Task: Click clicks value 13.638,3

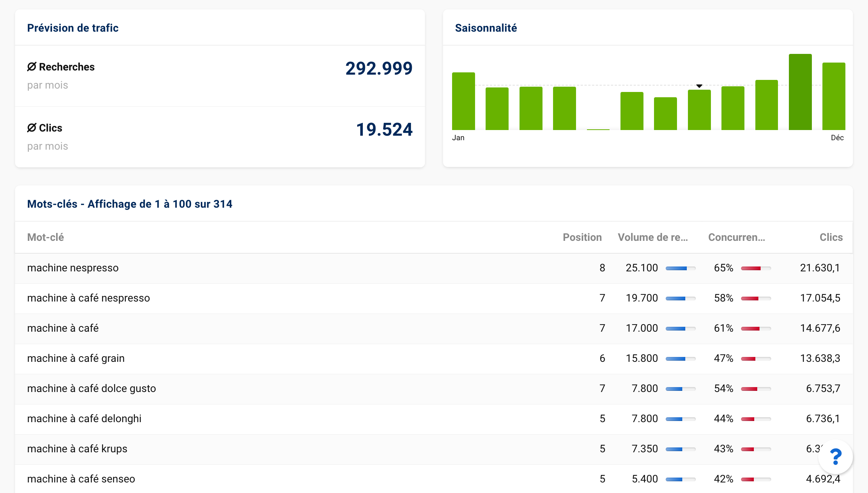Action: (820, 358)
